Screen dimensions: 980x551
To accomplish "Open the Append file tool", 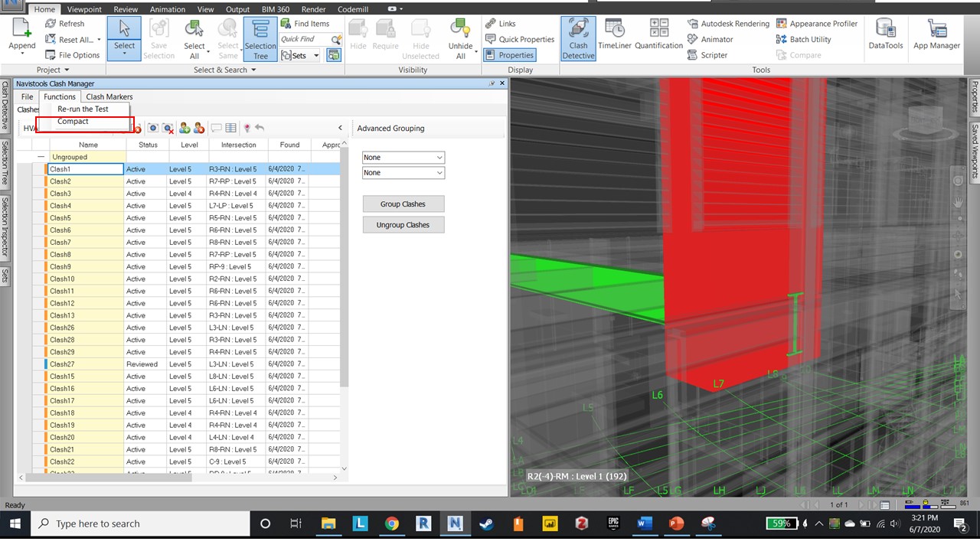I will coord(21,37).
